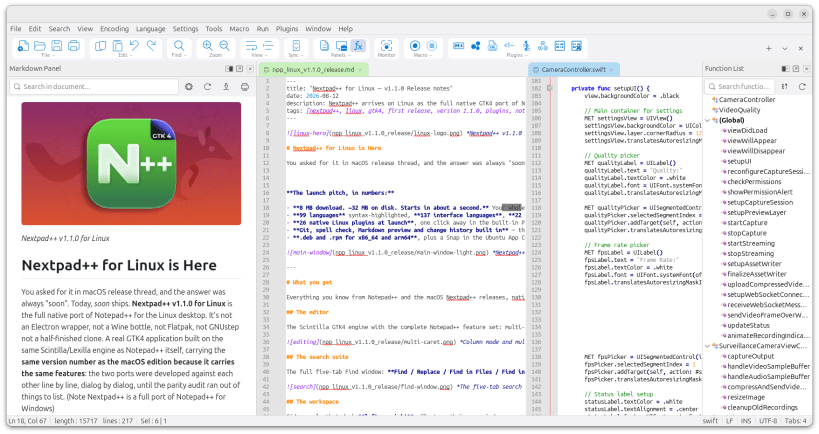This screenshot has height=434, width=819.
Task: Open the Edit group dropdown label
Action: (123, 55)
